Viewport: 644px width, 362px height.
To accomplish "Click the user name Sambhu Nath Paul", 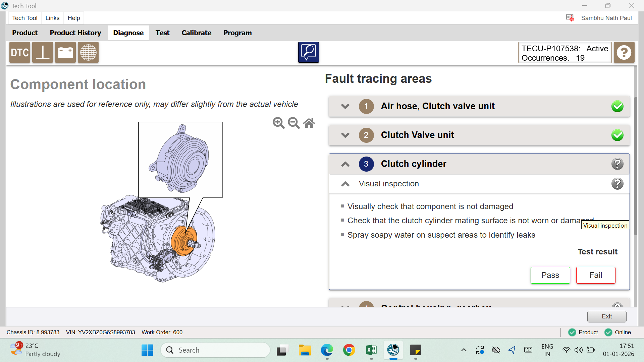I will pyautogui.click(x=606, y=18).
